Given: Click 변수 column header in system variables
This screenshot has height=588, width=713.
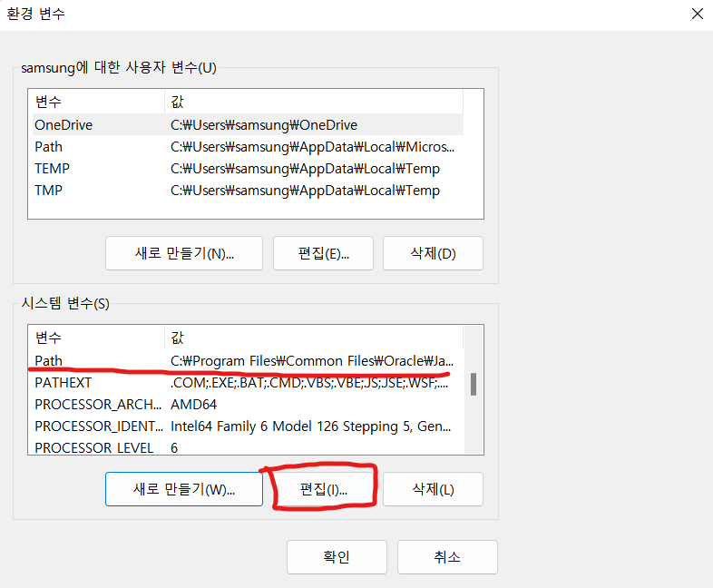Looking at the screenshot, I should point(96,338).
